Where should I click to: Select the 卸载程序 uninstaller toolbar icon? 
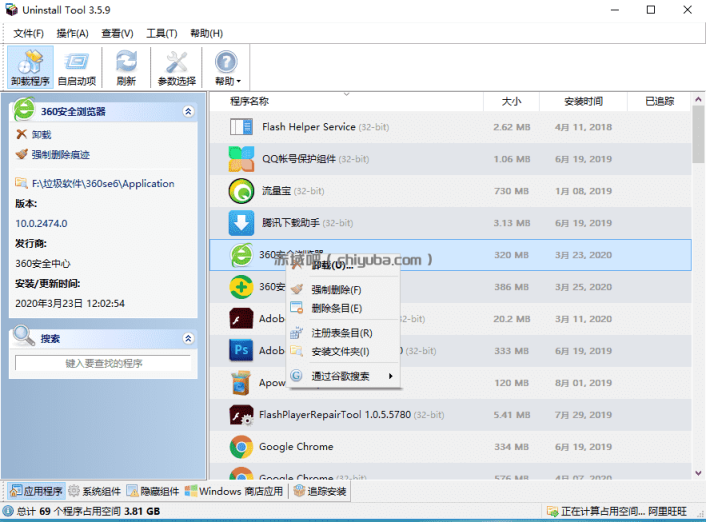30,67
